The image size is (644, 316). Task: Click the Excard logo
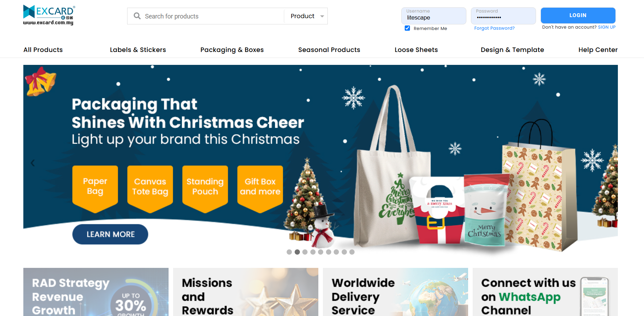49,15
